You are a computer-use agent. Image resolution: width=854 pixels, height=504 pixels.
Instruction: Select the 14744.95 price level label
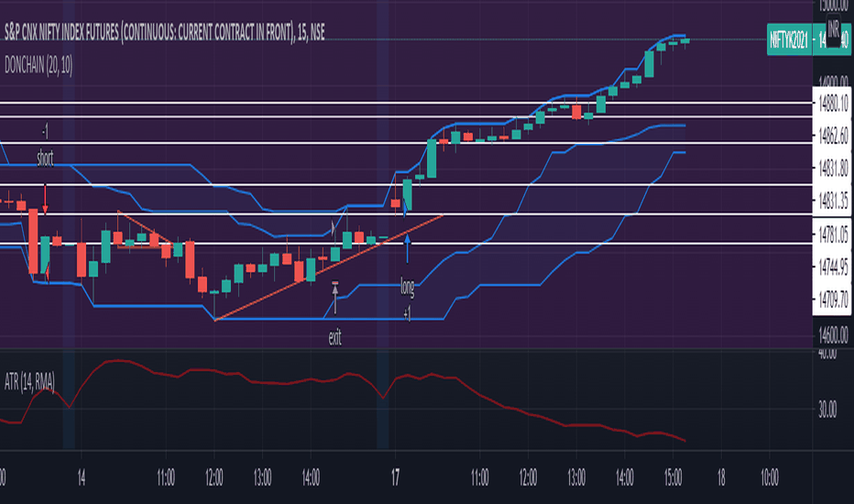833,267
